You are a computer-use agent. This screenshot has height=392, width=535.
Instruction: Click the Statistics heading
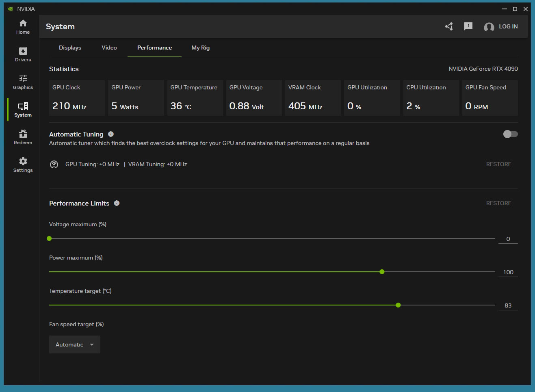(x=64, y=69)
